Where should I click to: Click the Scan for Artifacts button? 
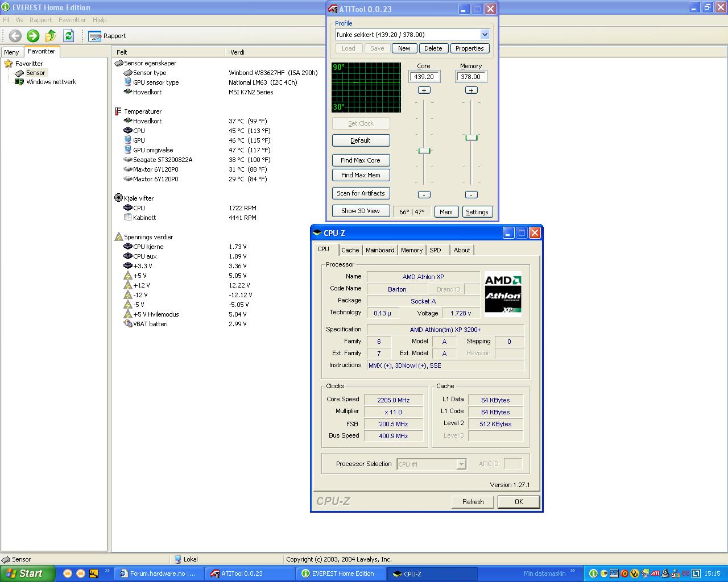pos(361,193)
